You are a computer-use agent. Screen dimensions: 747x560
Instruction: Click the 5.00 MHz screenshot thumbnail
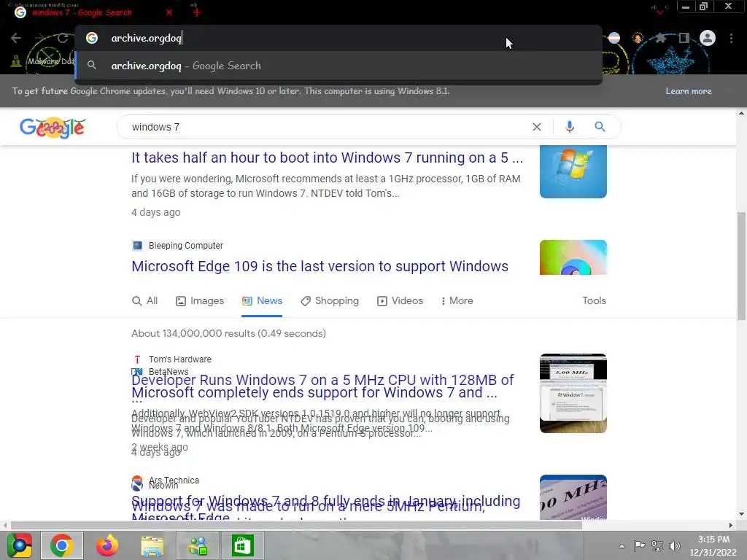point(573,393)
